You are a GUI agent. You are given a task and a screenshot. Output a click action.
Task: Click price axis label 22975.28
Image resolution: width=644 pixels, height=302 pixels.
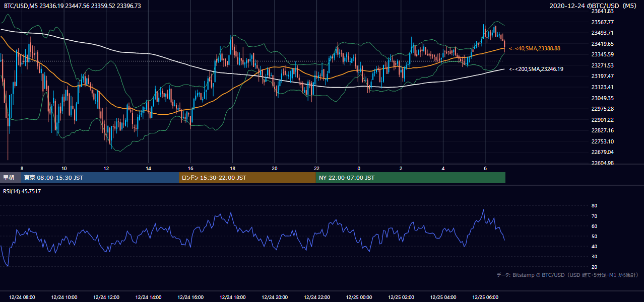(602, 109)
